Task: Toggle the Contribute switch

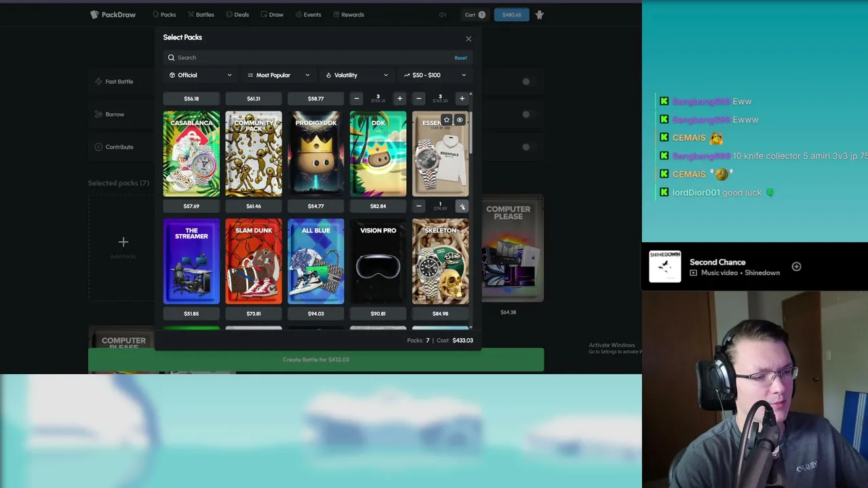Action: tap(526, 146)
